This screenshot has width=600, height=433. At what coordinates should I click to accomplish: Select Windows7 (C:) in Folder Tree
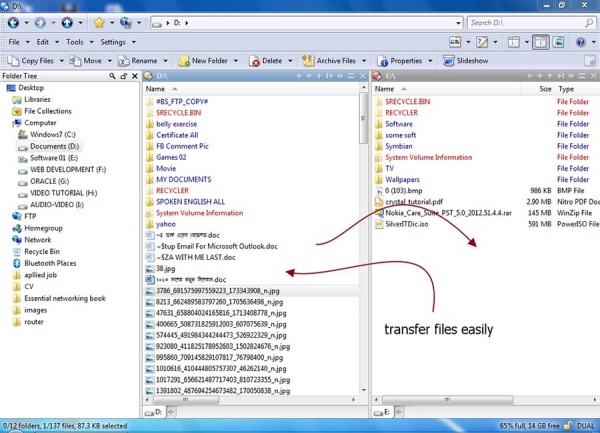point(53,135)
